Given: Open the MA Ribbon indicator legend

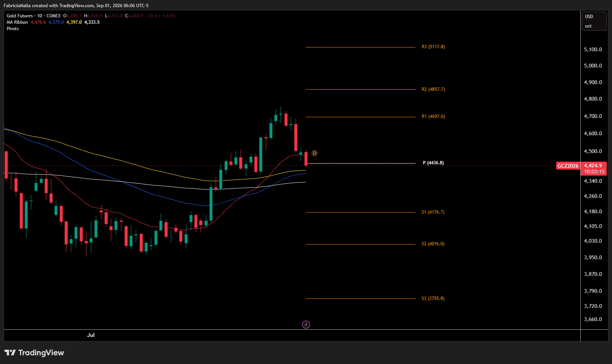Looking at the screenshot, I should coord(17,22).
